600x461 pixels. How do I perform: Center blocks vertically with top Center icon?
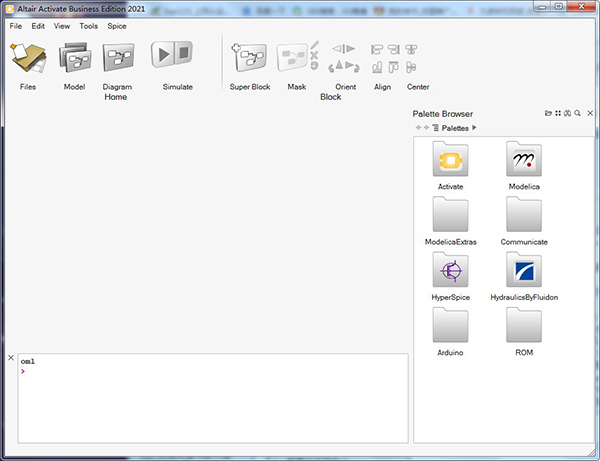(x=411, y=49)
